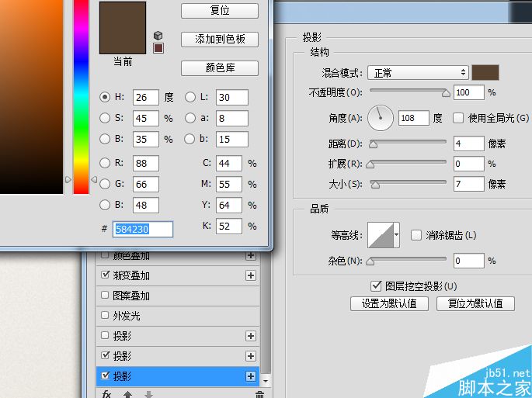Select the S saturation radio button
This screenshot has width=532, height=398.
[x=105, y=118]
